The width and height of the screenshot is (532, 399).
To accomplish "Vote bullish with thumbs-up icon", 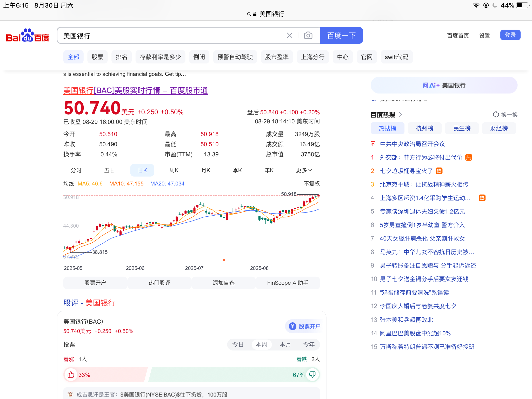I will pyautogui.click(x=71, y=375).
